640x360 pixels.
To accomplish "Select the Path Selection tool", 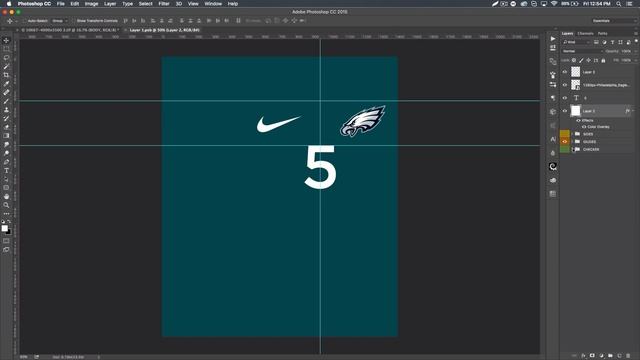I will point(6,179).
